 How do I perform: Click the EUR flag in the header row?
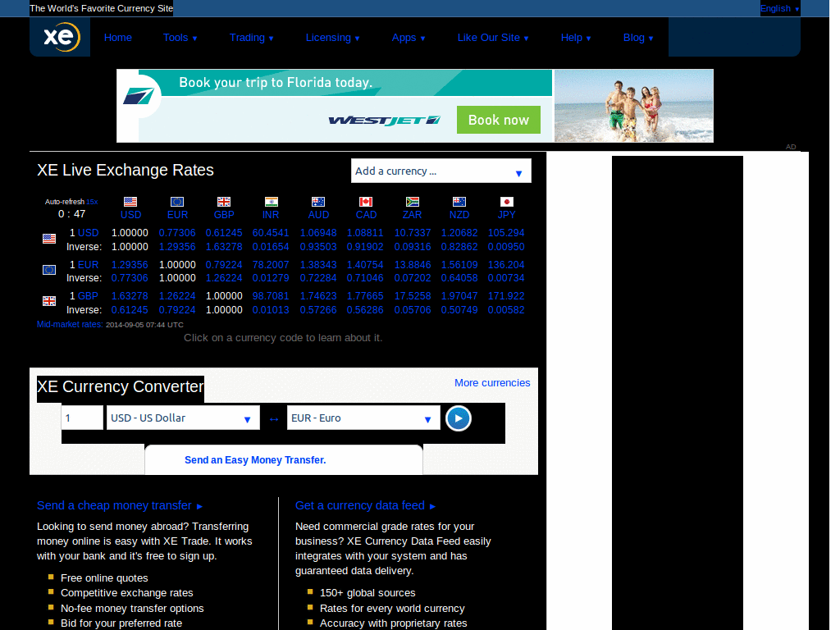(177, 202)
